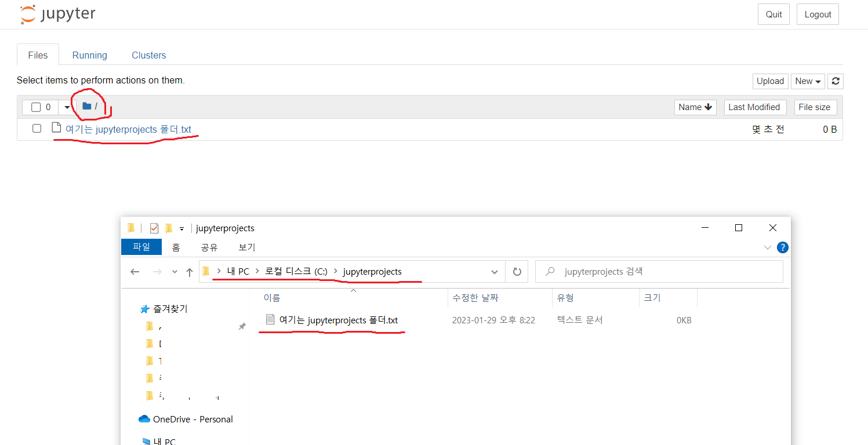868x445 pixels.
Task: Click the Refresh button beside Explorer address bar
Action: pyautogui.click(x=517, y=272)
